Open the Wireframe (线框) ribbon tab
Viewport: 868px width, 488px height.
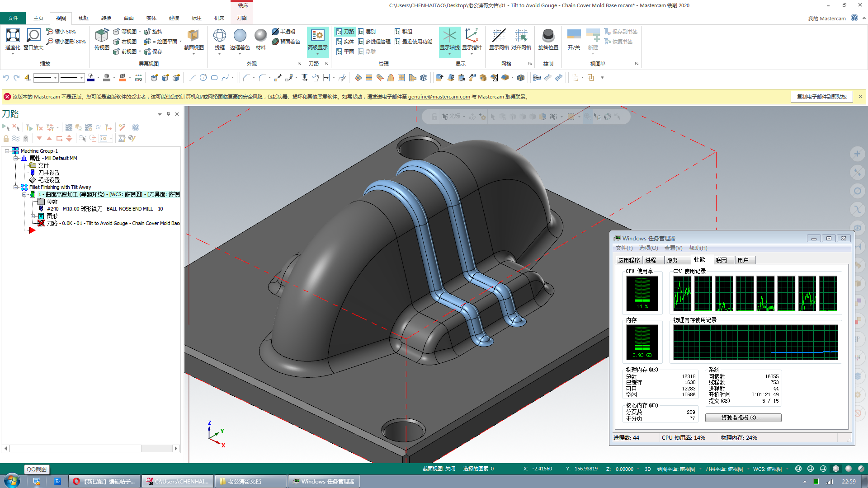coord(84,18)
